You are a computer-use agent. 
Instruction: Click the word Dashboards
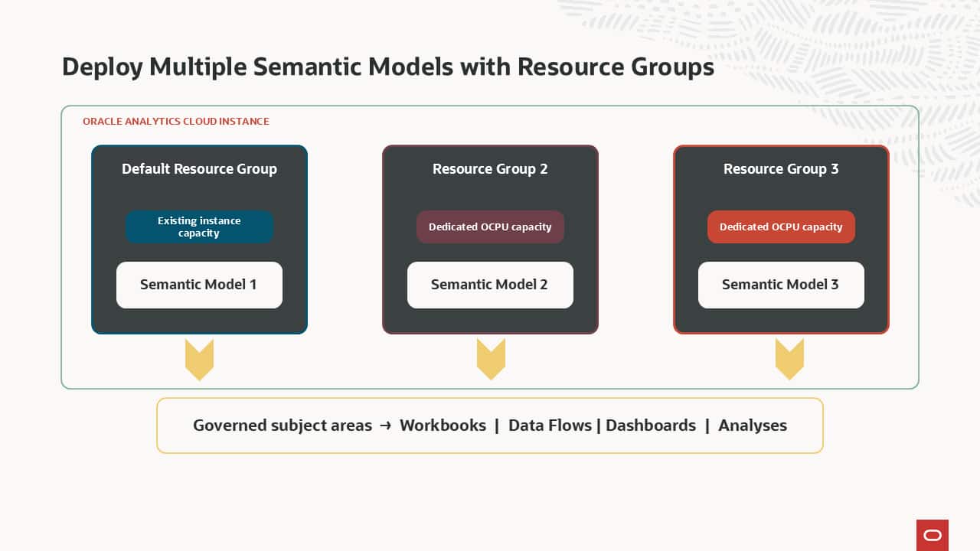pyautogui.click(x=651, y=425)
